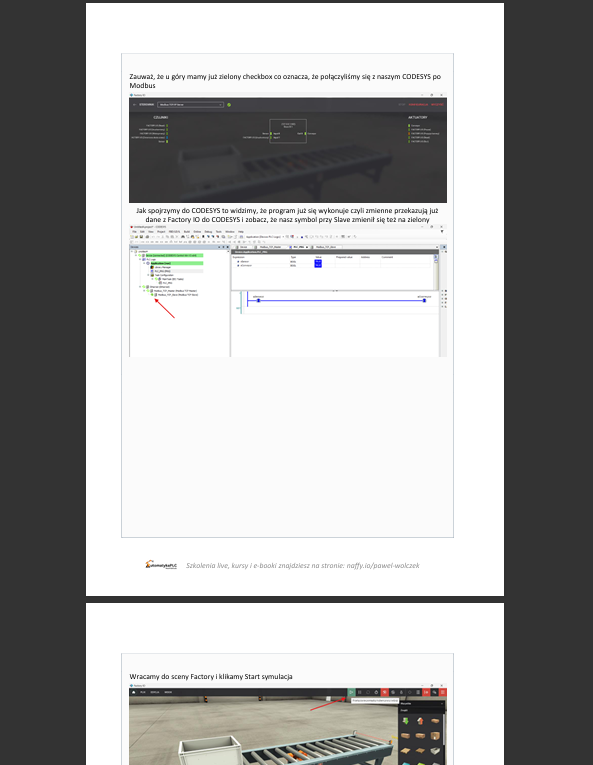
Task: Click the naffy.io/pawel-wolczek footer link
Action: pyautogui.click(x=383, y=565)
